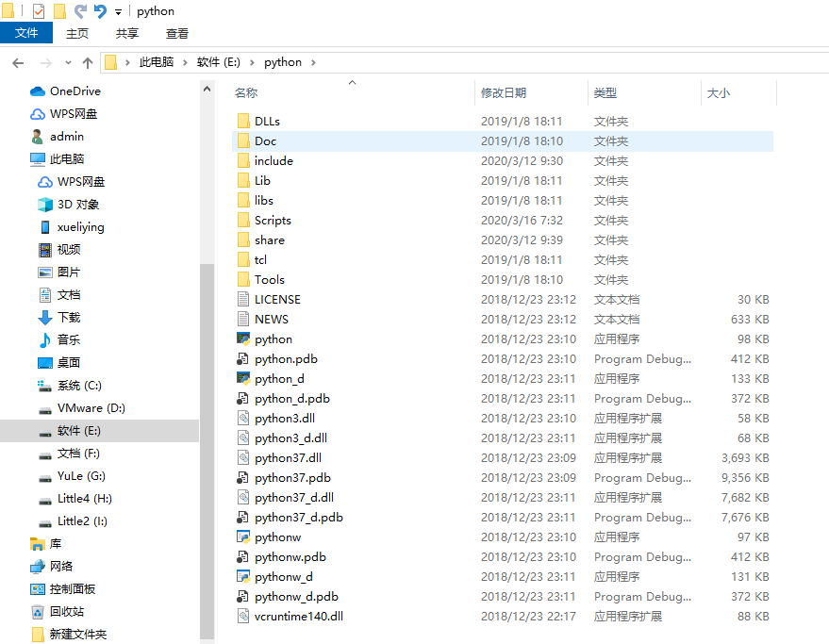
Task: Click 此电脑 in the address breadcrumb
Action: pos(157,62)
